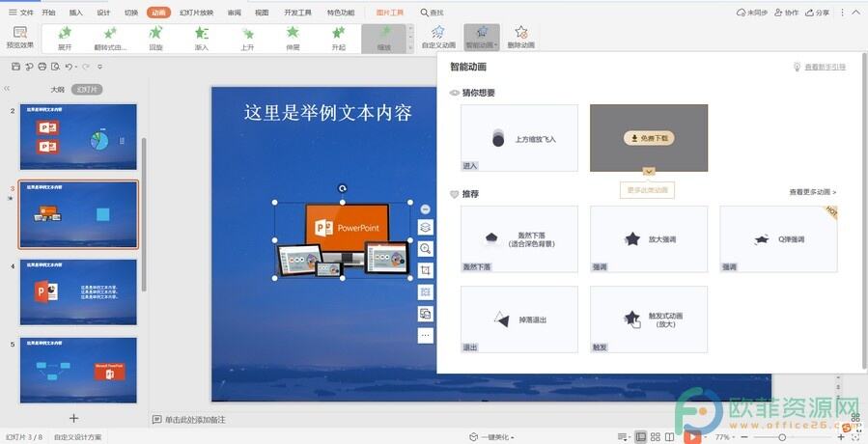Screen dimensions: 868x444
Task: Apply the 展开 animation effect
Action: coord(65,39)
